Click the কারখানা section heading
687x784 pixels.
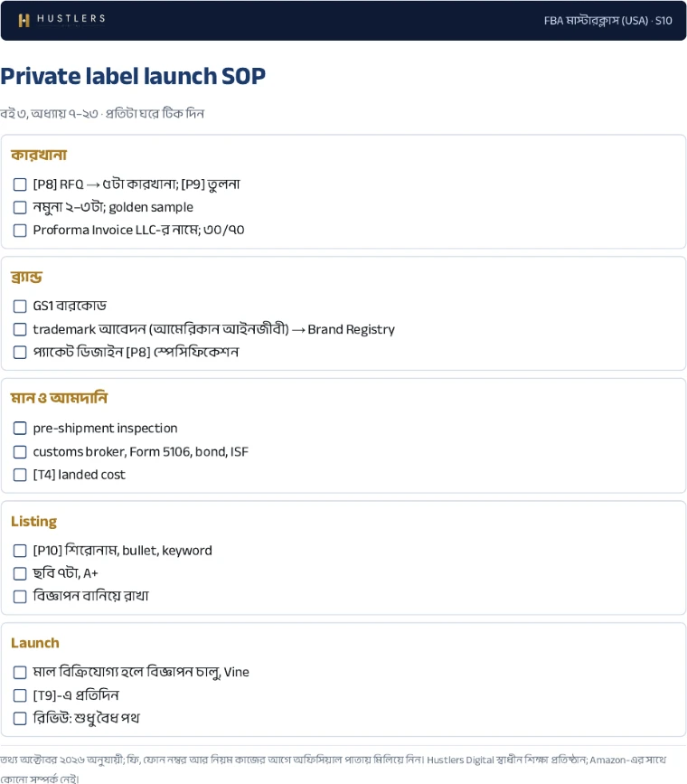coord(39,155)
